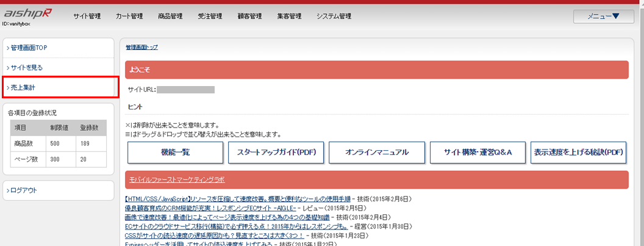Viewport: 644px width, 246px height.
Task: Go to 管理画面TOP in sidebar
Action: (x=29, y=48)
